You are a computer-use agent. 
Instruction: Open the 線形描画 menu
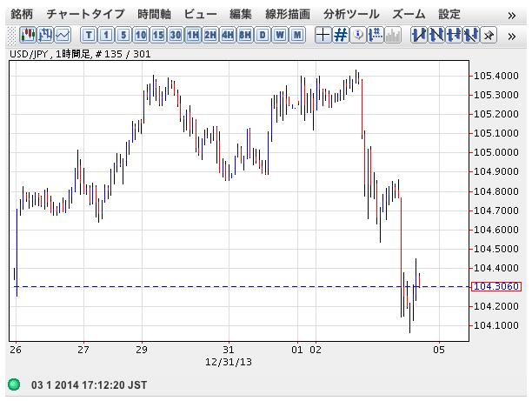coord(288,14)
